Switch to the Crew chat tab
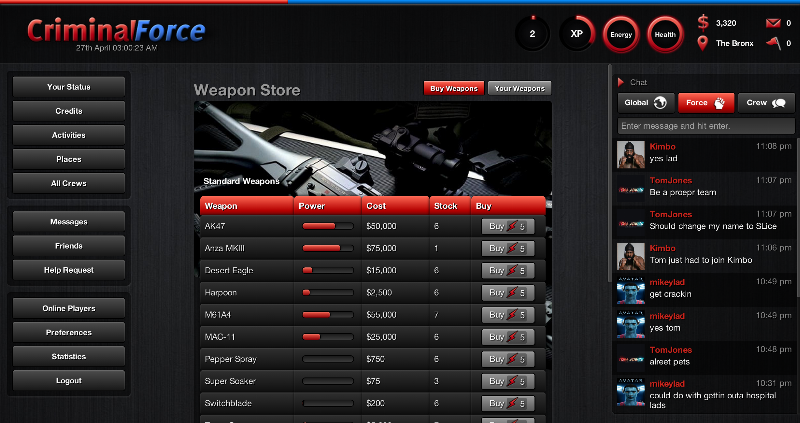 (x=766, y=103)
